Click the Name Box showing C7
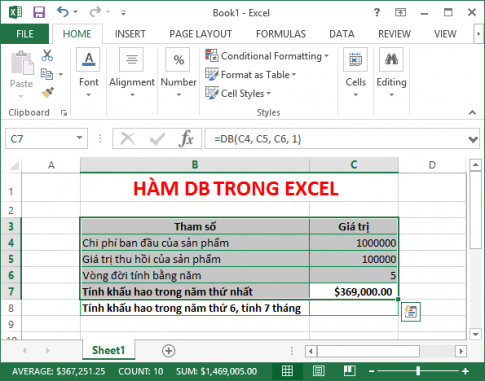Viewport: 485px width, 381px height. [40, 138]
